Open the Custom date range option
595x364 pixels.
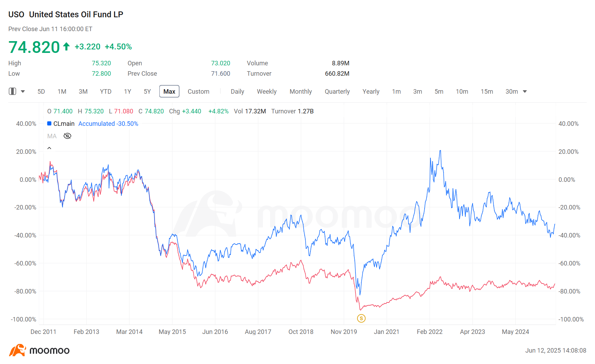[x=198, y=92]
